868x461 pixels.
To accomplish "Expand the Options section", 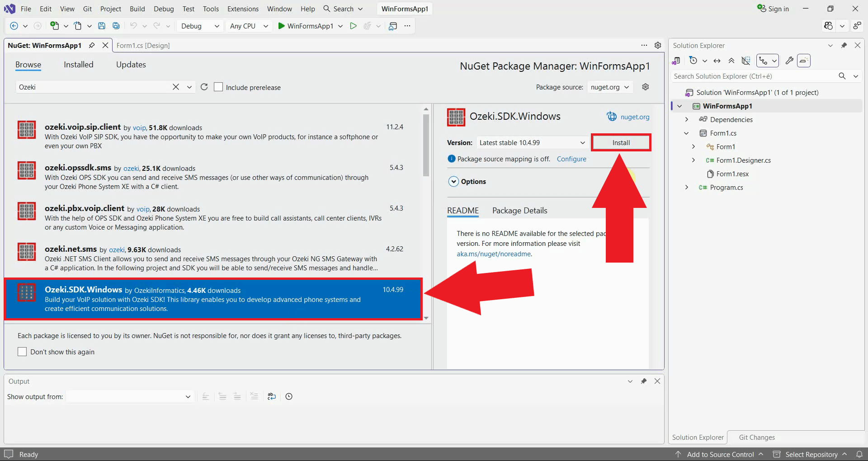I will click(x=453, y=181).
